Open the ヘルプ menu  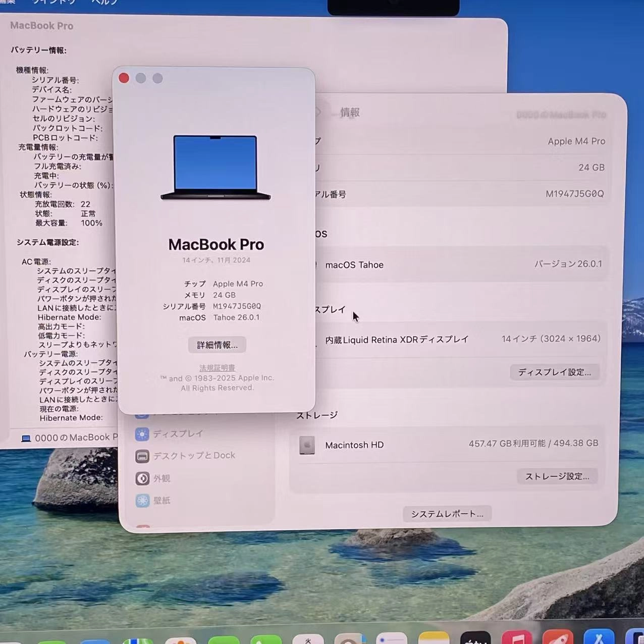[104, 2]
